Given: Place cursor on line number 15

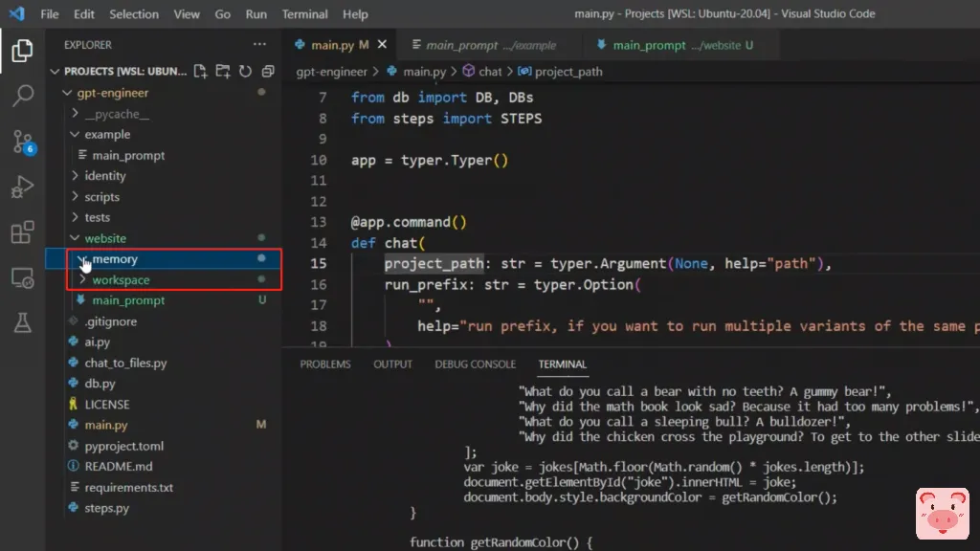Looking at the screenshot, I should click(319, 264).
